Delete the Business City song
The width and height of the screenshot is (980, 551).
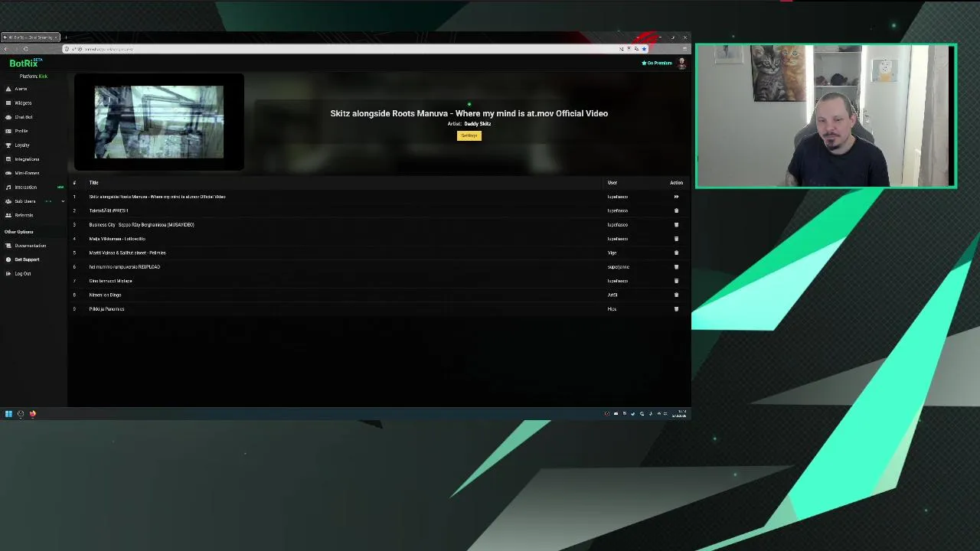[x=676, y=225]
